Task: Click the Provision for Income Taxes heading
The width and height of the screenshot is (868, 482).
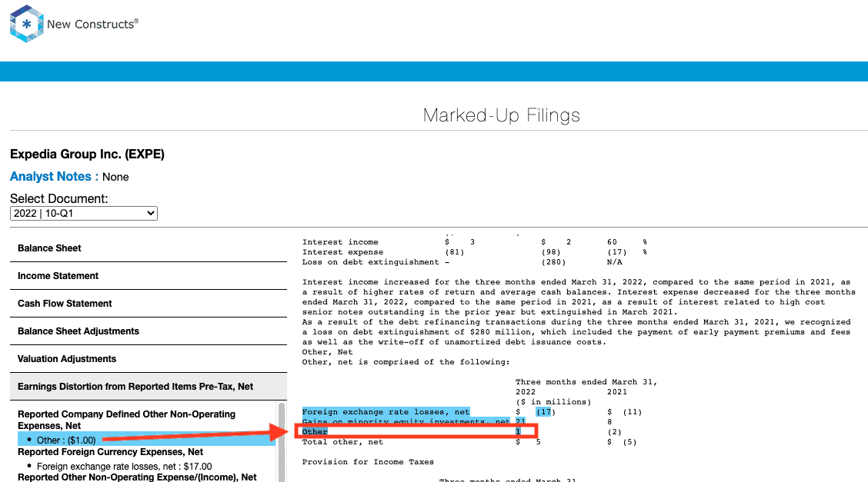Action: click(368, 461)
